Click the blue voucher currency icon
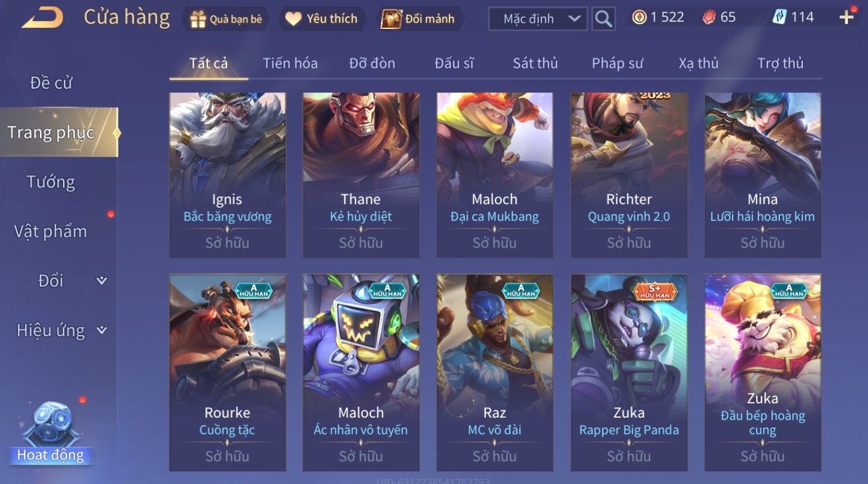Image resolution: width=868 pixels, height=484 pixels. 779,17
